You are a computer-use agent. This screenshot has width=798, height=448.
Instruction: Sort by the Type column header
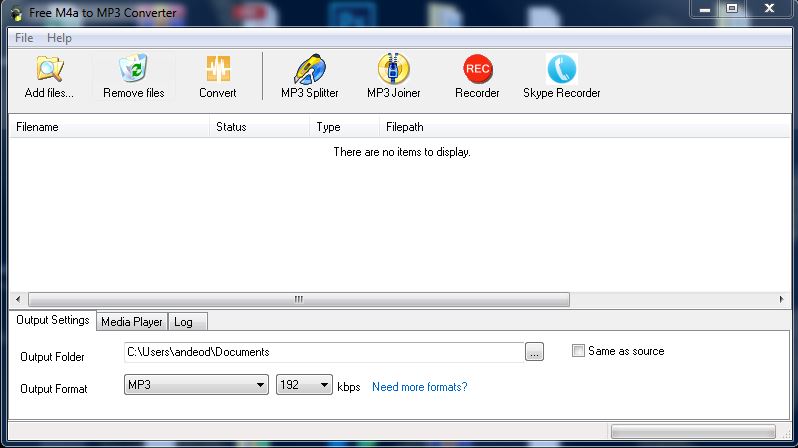345,127
